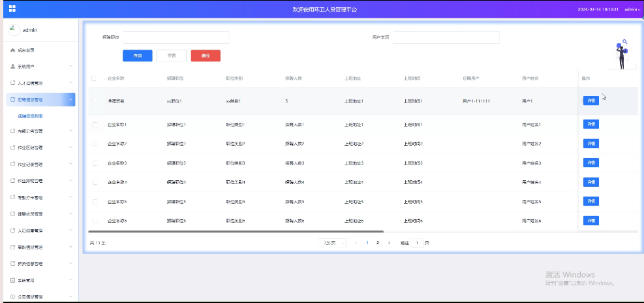This screenshot has height=303, width=644.
Task: Open the 应聘信息列表 submenu item
Action: (x=31, y=116)
